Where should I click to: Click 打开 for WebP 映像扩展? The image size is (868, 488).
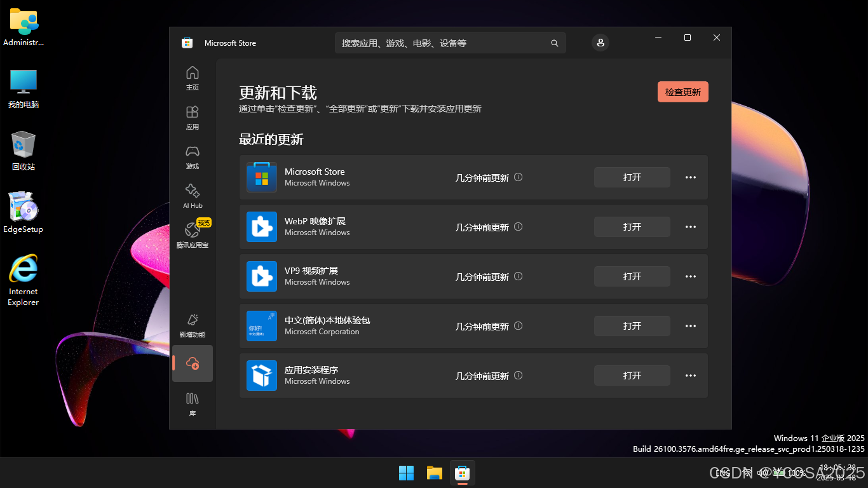(632, 227)
